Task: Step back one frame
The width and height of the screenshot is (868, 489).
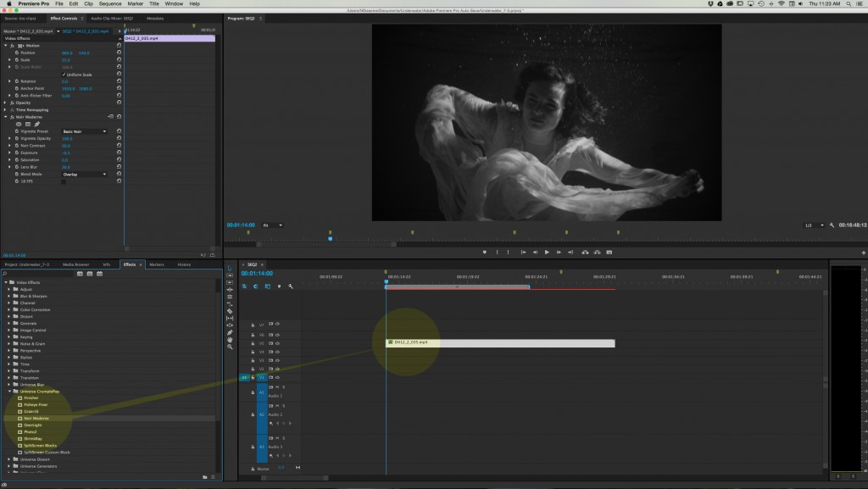Action: click(536, 253)
